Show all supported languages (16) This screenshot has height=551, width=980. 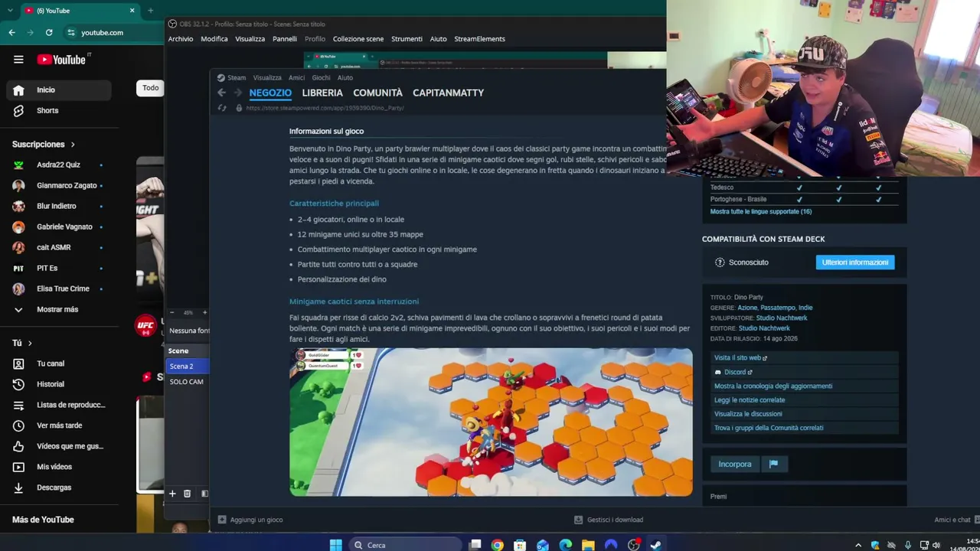point(761,211)
